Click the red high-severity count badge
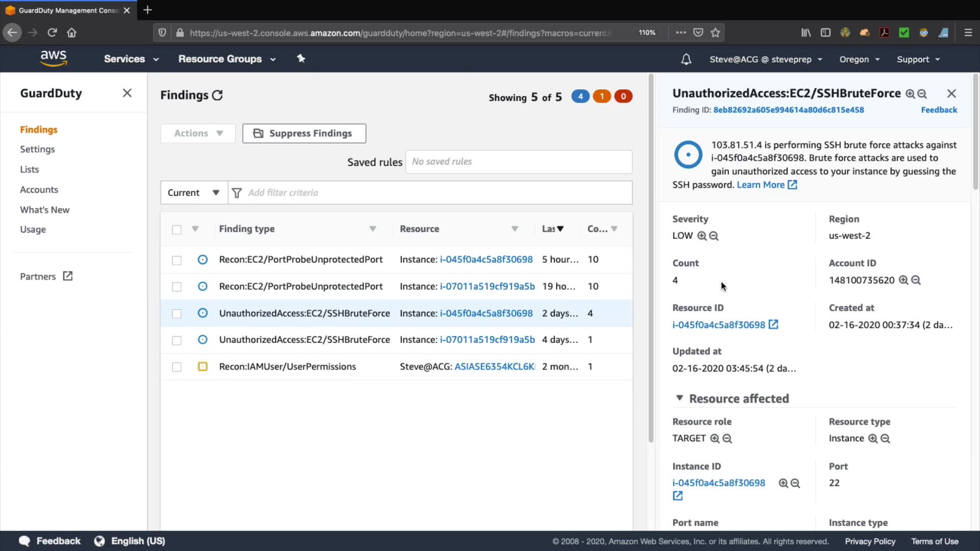Screen dimensions: 980x551 [x=623, y=96]
